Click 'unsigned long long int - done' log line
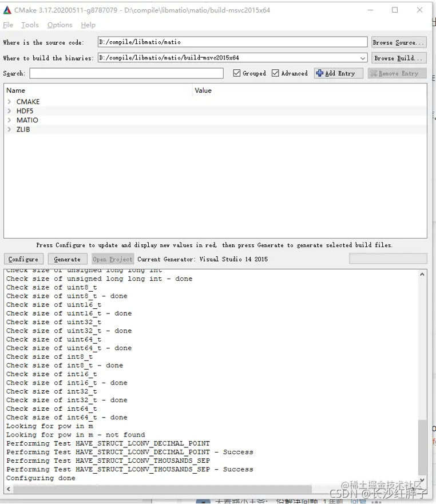 (x=100, y=279)
